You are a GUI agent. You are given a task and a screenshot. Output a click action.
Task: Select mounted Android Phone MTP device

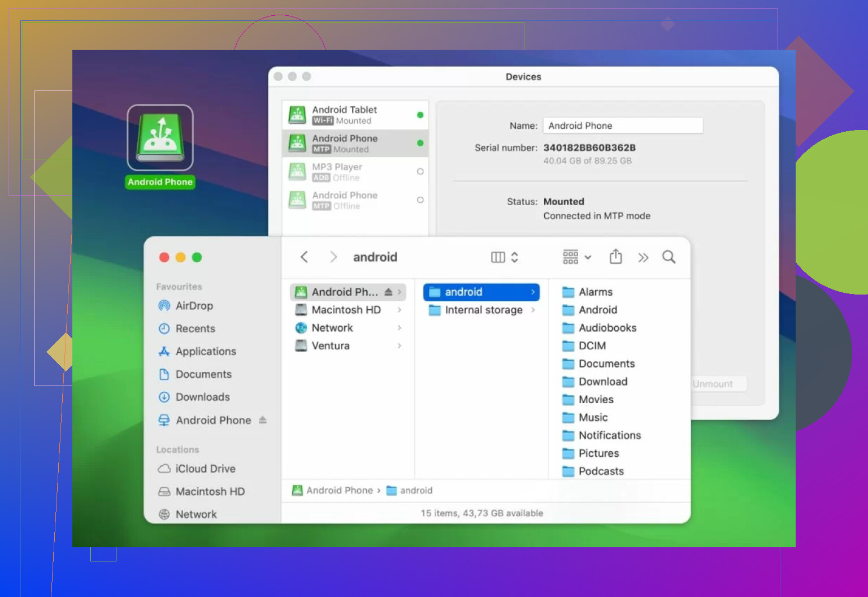click(355, 143)
